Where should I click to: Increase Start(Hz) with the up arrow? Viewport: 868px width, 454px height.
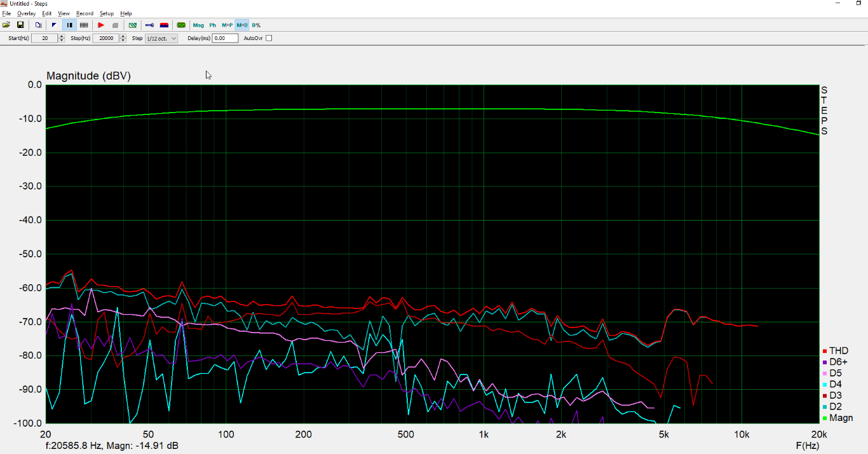tap(62, 36)
